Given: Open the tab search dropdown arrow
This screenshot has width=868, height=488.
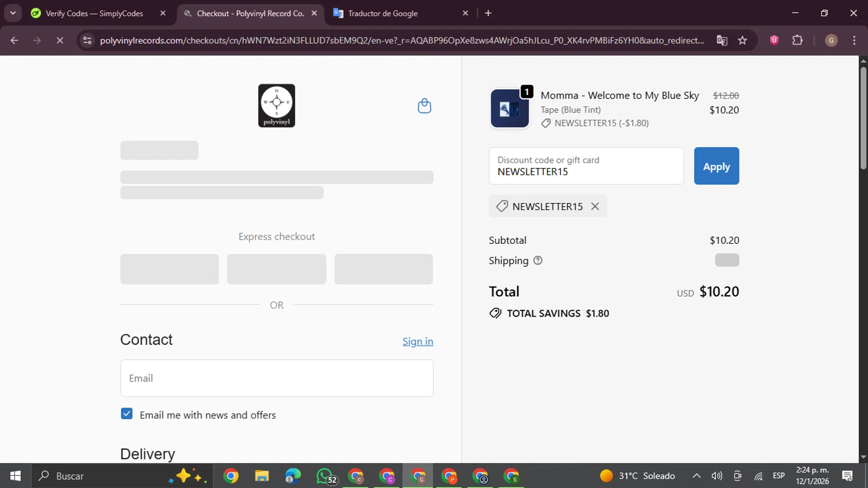Looking at the screenshot, I should (x=13, y=13).
